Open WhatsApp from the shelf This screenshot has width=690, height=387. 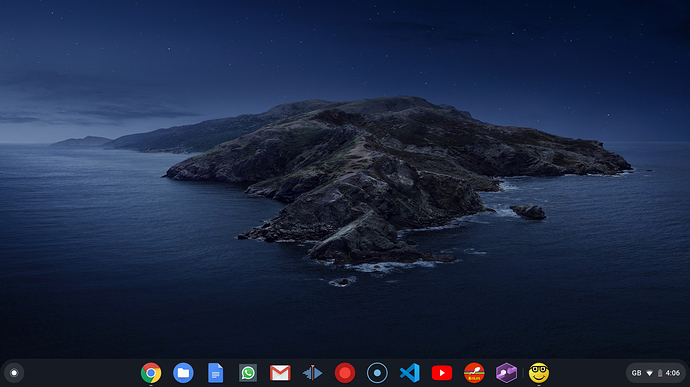[248, 373]
